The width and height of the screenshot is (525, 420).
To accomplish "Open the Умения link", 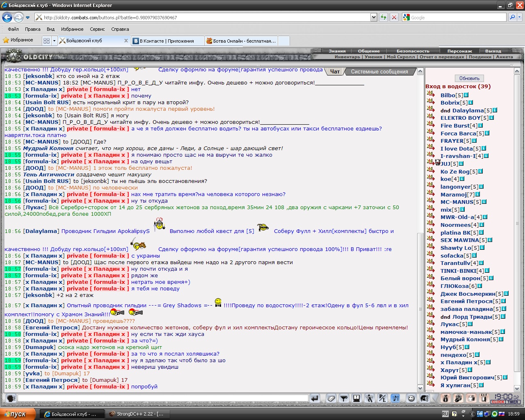I will 373,57.
